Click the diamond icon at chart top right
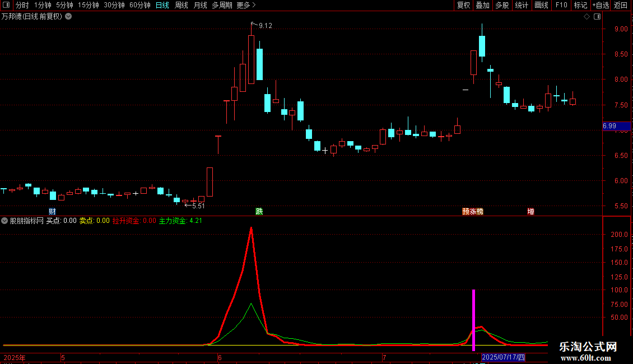This screenshot has width=633, height=364. tap(587, 17)
